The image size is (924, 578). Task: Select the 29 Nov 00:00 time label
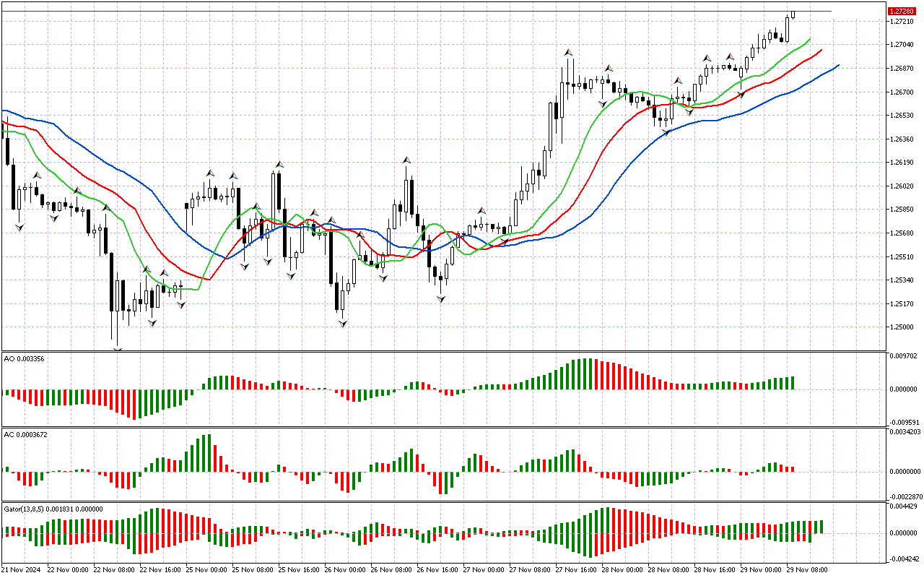point(761,569)
